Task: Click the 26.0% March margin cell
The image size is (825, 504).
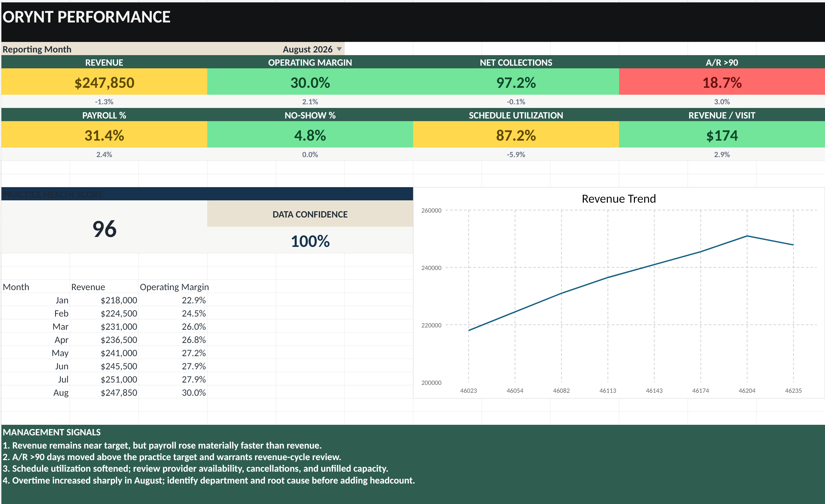Action: click(173, 326)
